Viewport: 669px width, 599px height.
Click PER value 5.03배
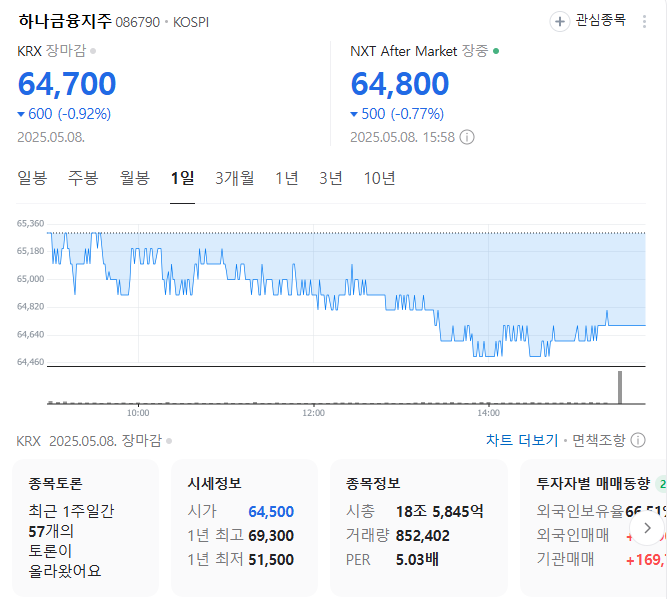coord(417,559)
